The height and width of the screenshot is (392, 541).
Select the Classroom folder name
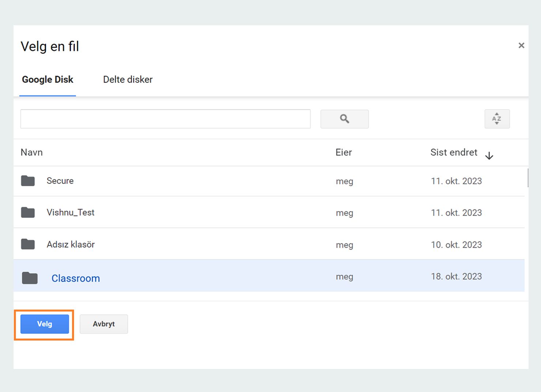pos(76,278)
